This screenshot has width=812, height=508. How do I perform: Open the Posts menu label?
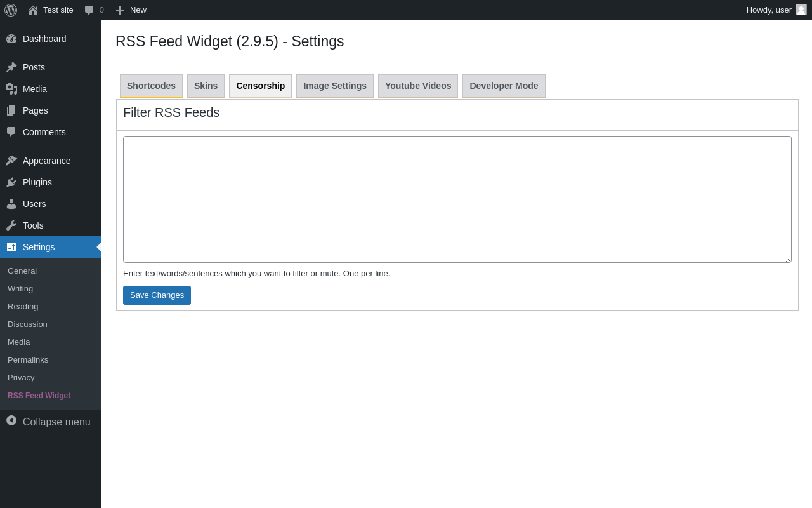34,67
